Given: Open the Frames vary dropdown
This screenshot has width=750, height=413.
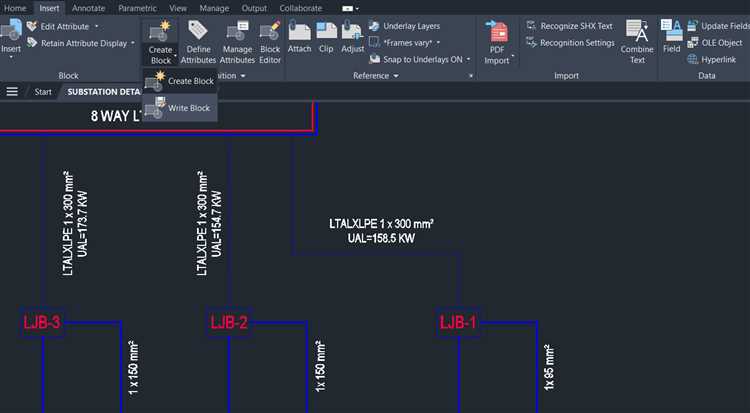Looking at the screenshot, I should click(x=438, y=43).
